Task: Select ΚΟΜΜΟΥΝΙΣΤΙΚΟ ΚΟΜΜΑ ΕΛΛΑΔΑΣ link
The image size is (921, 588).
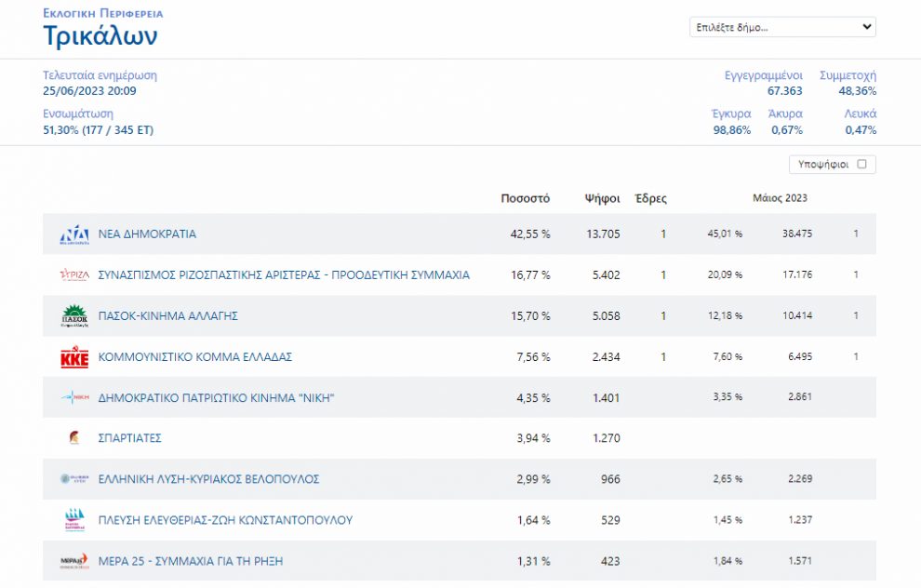Action: 195,357
